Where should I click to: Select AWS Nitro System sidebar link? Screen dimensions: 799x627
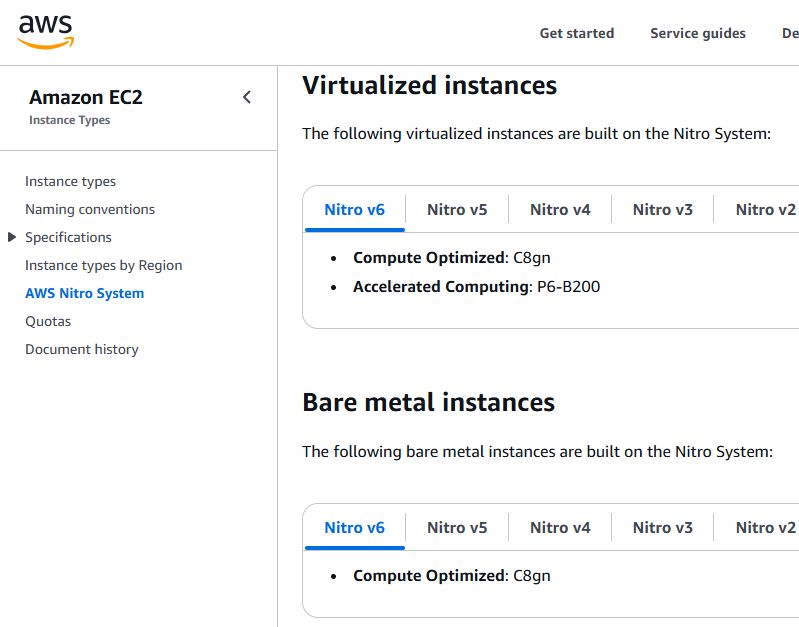click(85, 294)
